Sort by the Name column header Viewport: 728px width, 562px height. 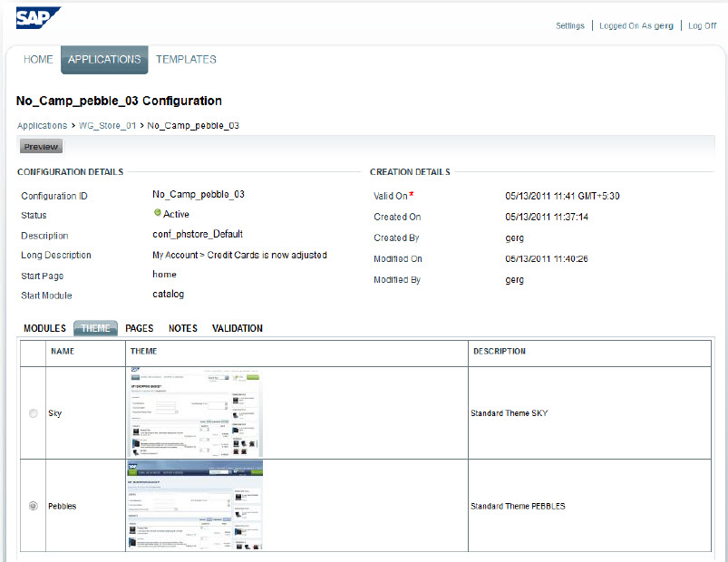click(x=63, y=351)
